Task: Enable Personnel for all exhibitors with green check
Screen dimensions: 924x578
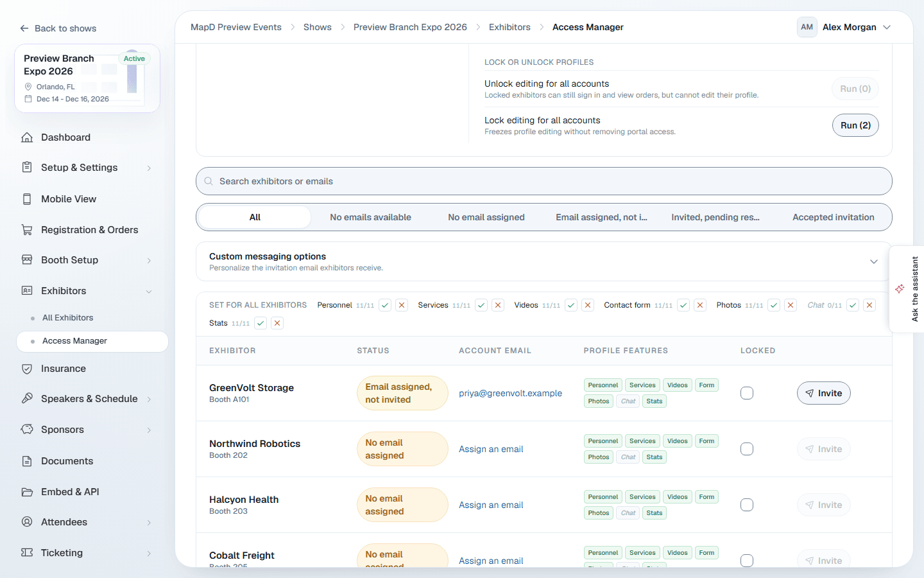Action: click(385, 305)
